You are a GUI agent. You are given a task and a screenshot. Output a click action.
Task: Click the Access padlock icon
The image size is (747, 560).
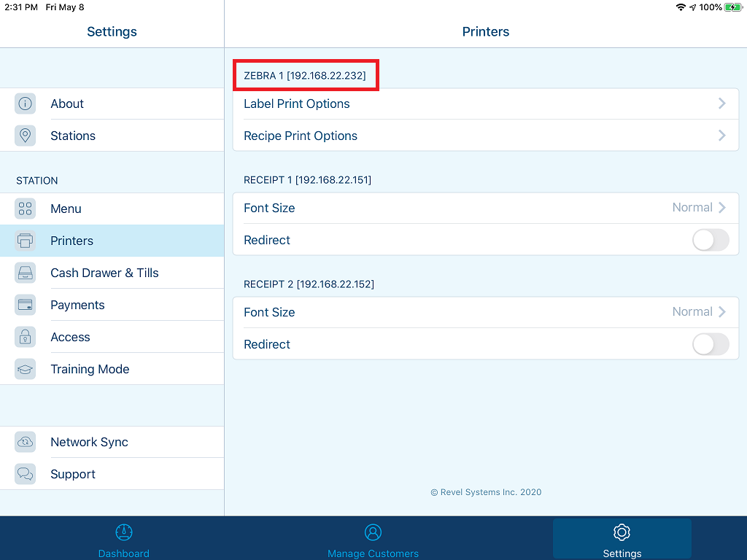pyautogui.click(x=25, y=337)
